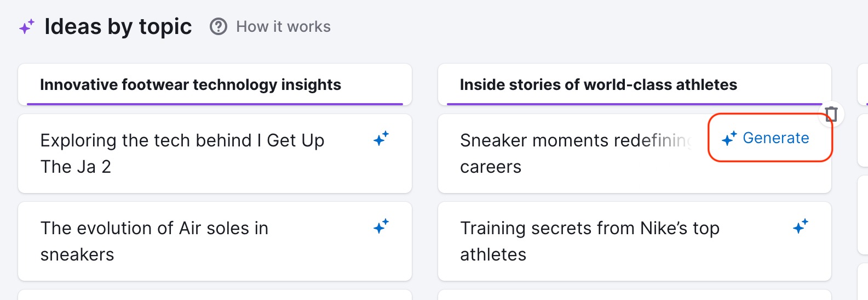Open Training secrets from Nike's top athletes
This screenshot has height=300, width=868.
[x=590, y=241]
